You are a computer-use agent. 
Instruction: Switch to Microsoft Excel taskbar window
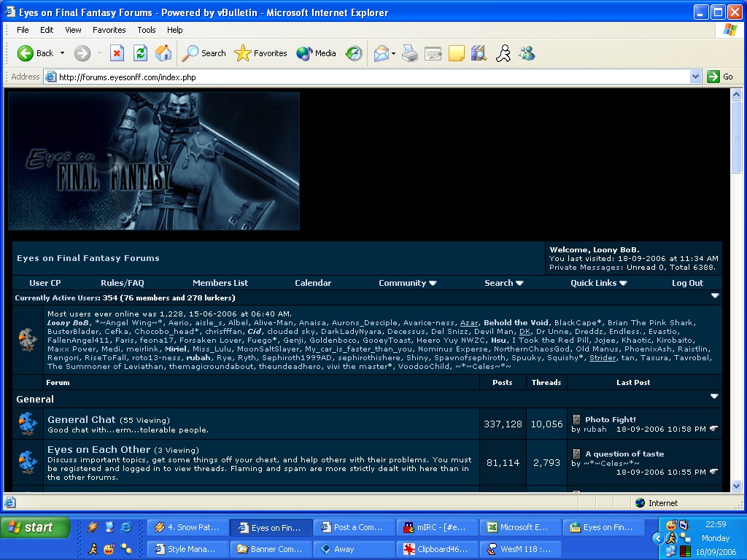click(x=521, y=528)
